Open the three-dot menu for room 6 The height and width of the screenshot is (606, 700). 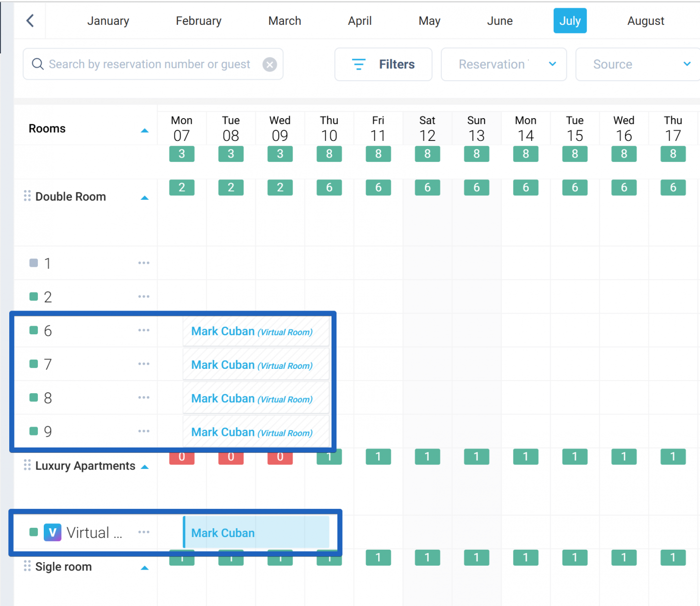coord(143,330)
